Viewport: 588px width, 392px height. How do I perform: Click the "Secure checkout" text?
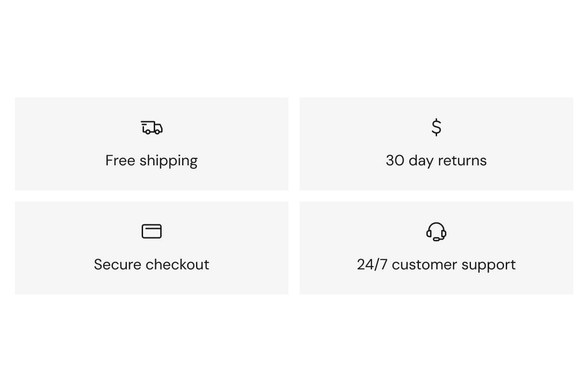[151, 265]
